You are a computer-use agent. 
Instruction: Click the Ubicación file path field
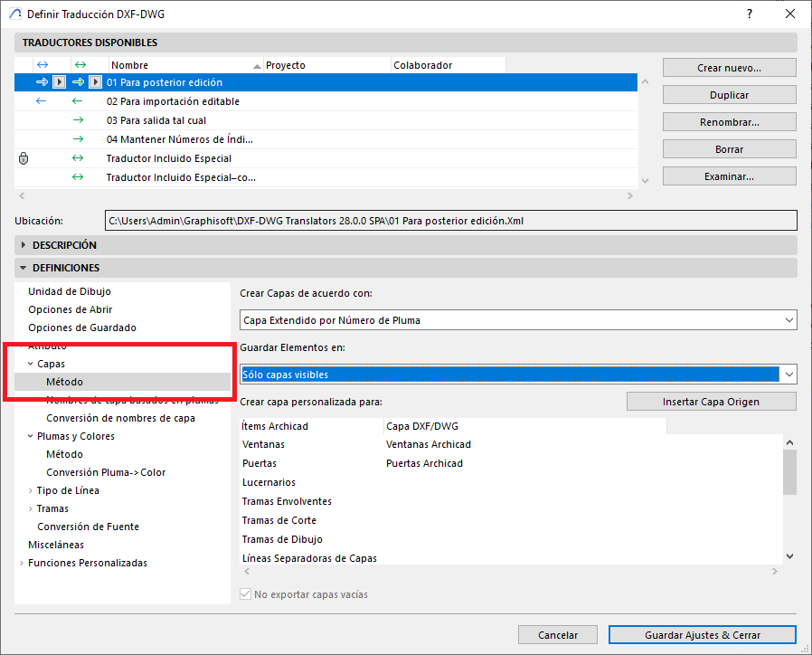[450, 221]
